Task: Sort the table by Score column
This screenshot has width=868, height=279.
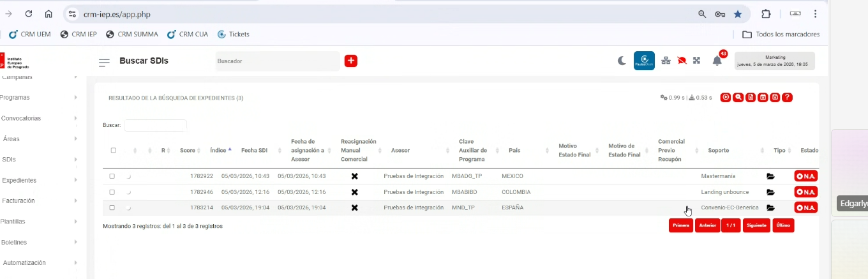Action: (190, 151)
